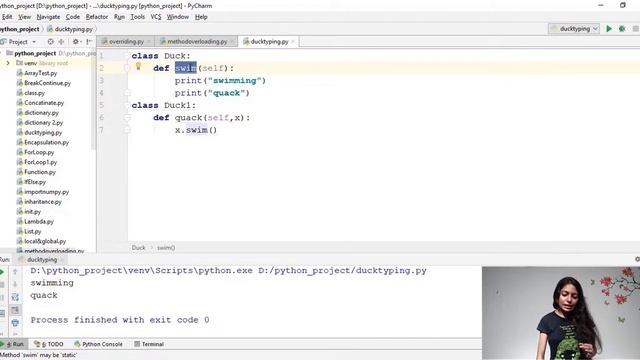Click the collapse-all icon in Project panel header

[x=61, y=42]
